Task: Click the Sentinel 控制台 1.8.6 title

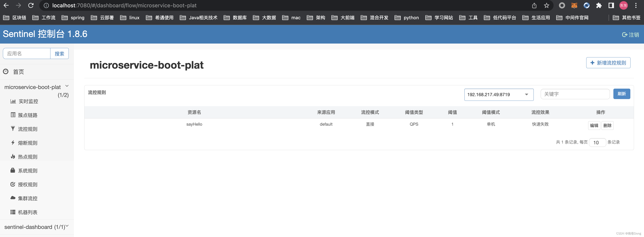Action: point(45,34)
